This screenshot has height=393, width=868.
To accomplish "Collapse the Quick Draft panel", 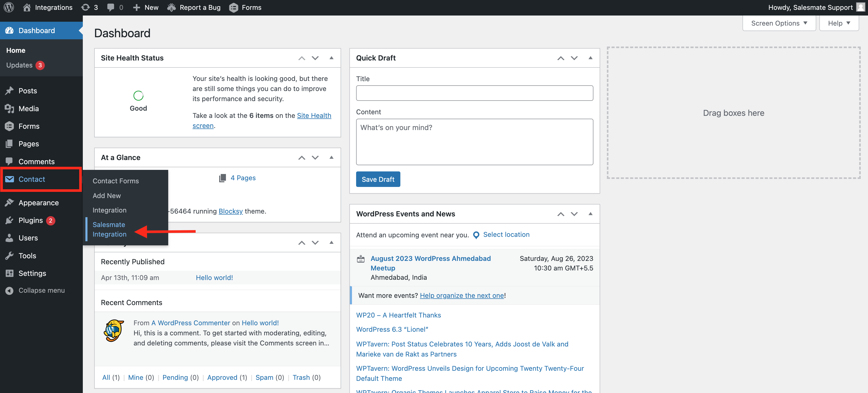I will [590, 58].
